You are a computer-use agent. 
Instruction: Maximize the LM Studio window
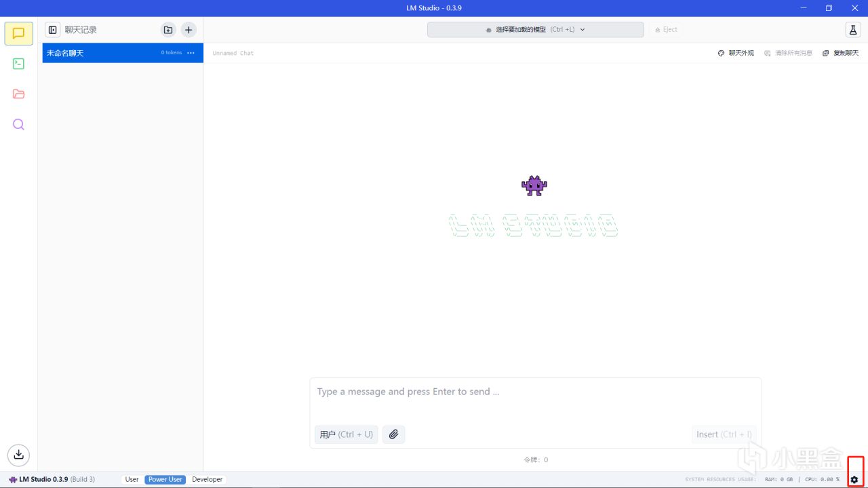829,8
